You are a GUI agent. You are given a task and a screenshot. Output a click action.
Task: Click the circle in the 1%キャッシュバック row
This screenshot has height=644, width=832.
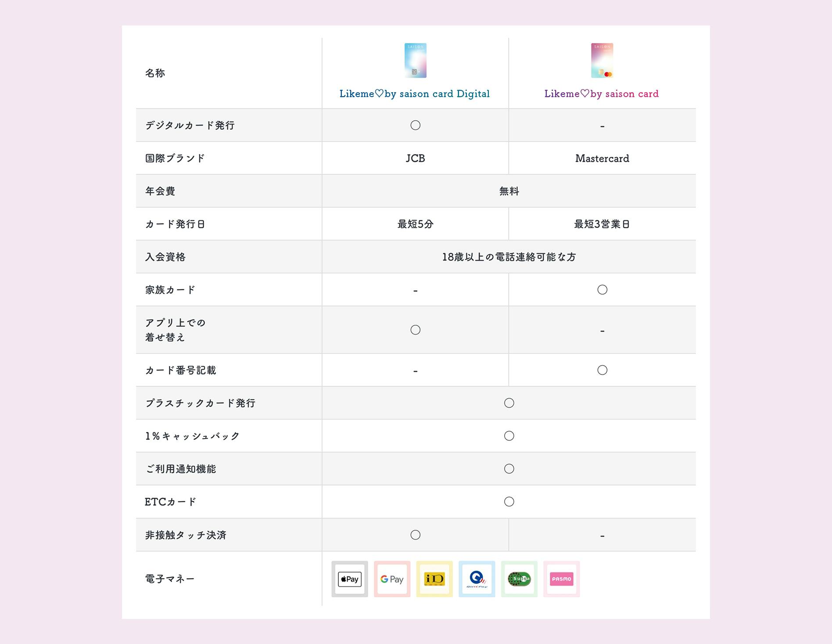click(509, 436)
